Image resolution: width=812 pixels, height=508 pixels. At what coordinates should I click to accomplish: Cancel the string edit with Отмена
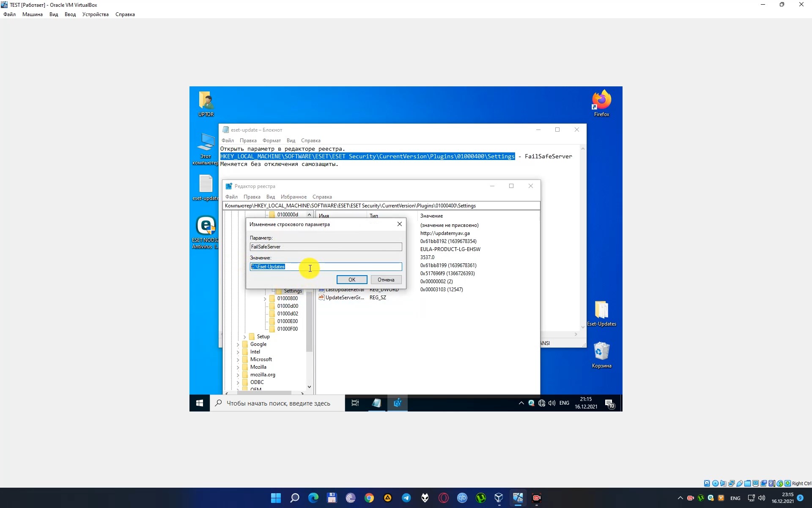tap(386, 280)
